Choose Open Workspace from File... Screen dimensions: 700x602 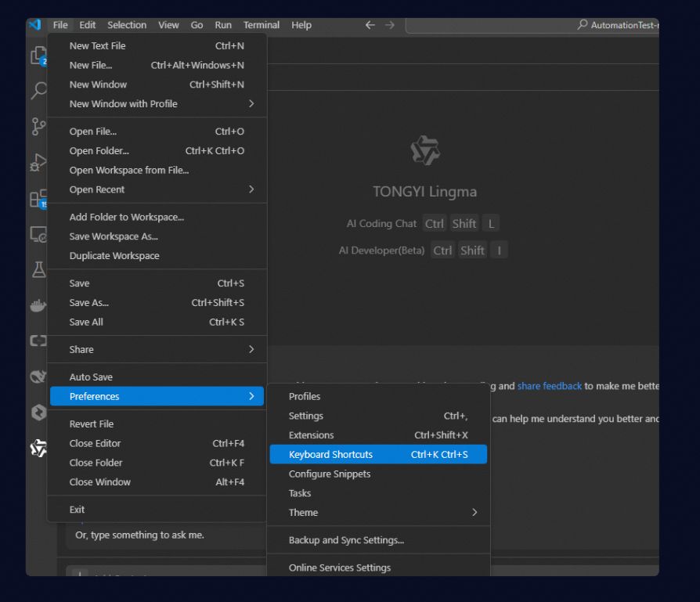157,170
